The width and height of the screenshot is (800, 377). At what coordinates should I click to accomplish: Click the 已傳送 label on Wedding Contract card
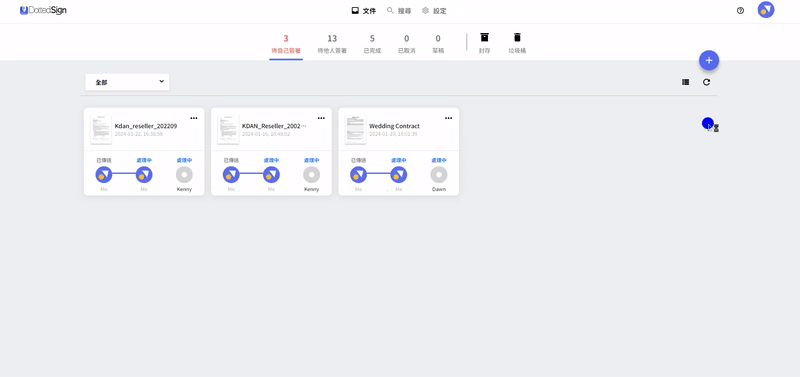pos(359,160)
